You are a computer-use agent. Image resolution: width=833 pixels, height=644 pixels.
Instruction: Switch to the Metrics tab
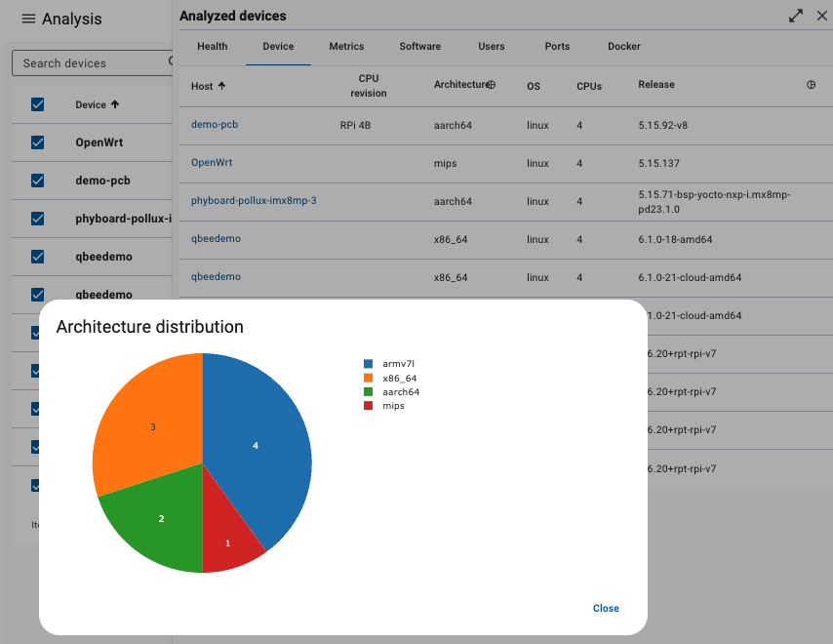pos(346,46)
